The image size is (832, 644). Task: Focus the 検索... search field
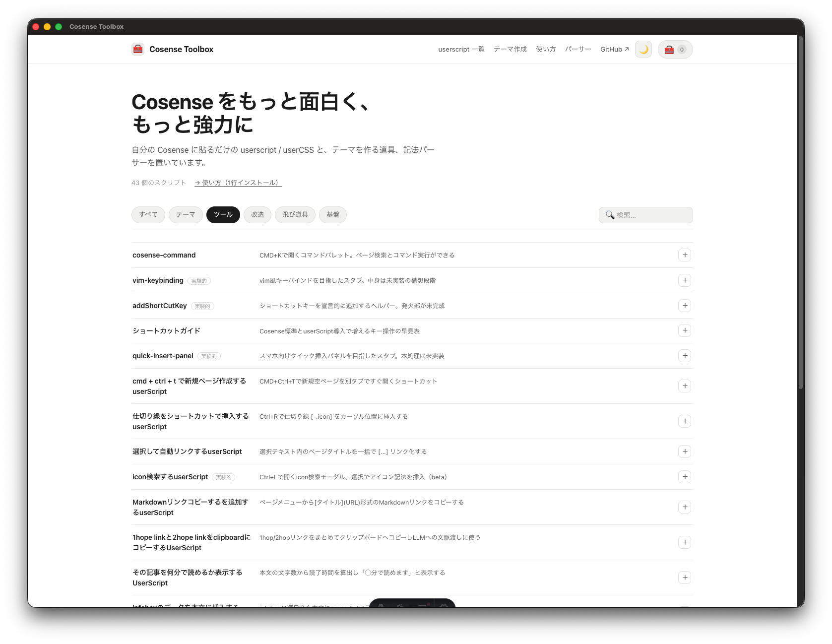point(646,215)
